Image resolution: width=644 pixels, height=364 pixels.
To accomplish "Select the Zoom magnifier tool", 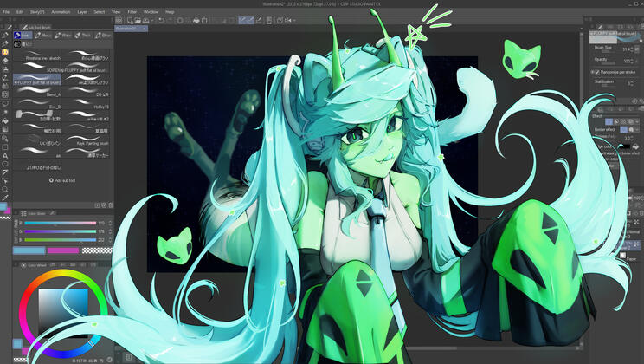I will click(5, 190).
